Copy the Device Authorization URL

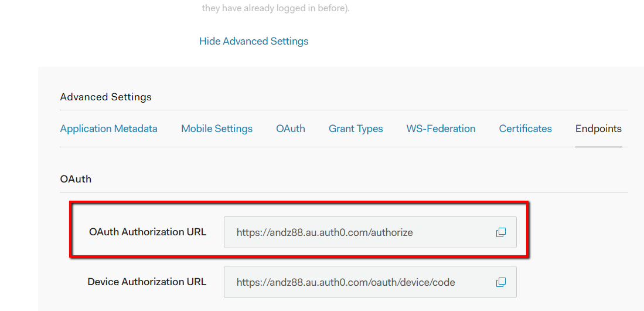500,282
